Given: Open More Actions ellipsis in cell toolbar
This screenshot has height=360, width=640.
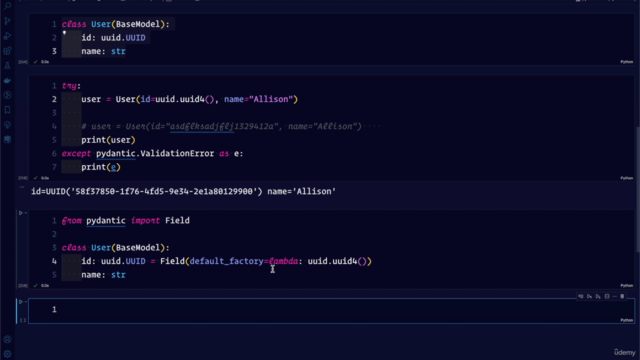Looking at the screenshot, I should [x=614, y=296].
